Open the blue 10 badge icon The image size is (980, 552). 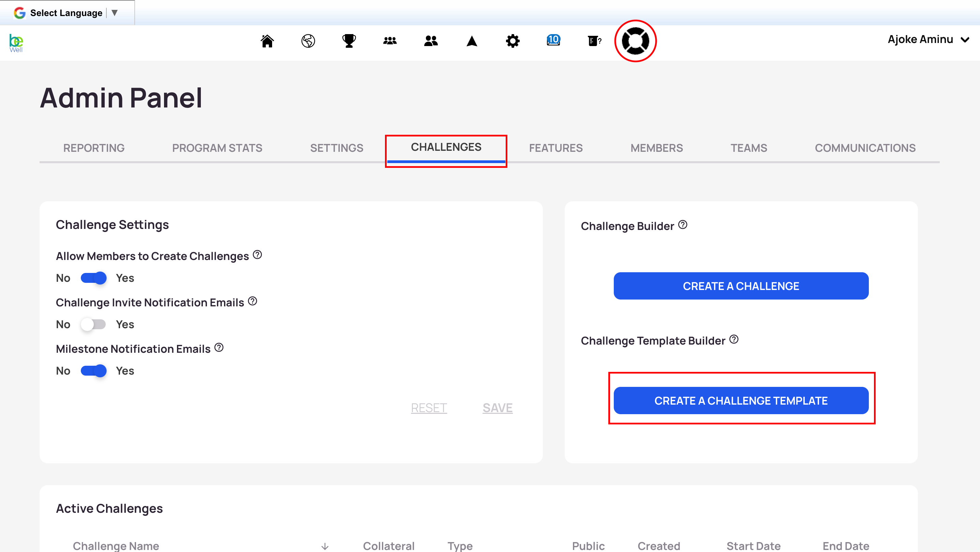[x=553, y=40]
